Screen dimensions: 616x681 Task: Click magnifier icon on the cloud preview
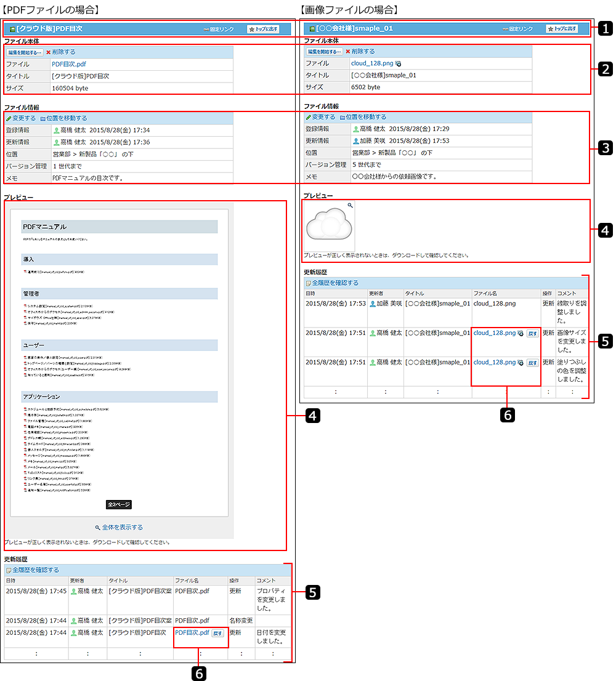click(x=350, y=205)
